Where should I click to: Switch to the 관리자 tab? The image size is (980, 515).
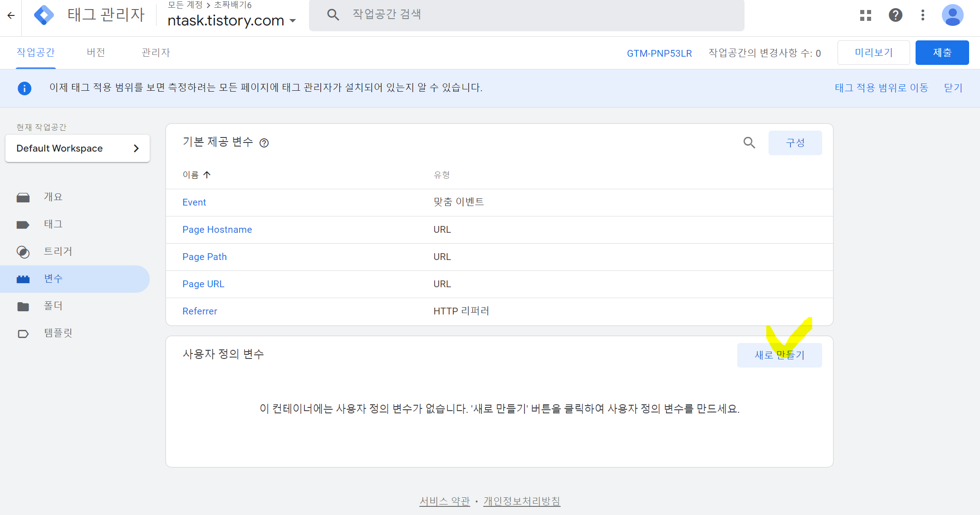point(156,53)
